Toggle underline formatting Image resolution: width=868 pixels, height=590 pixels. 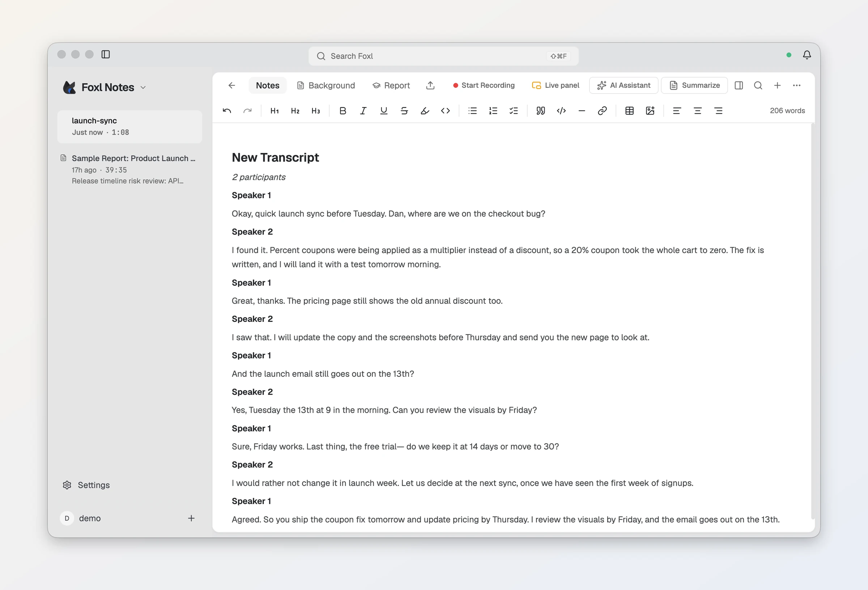pyautogui.click(x=384, y=111)
